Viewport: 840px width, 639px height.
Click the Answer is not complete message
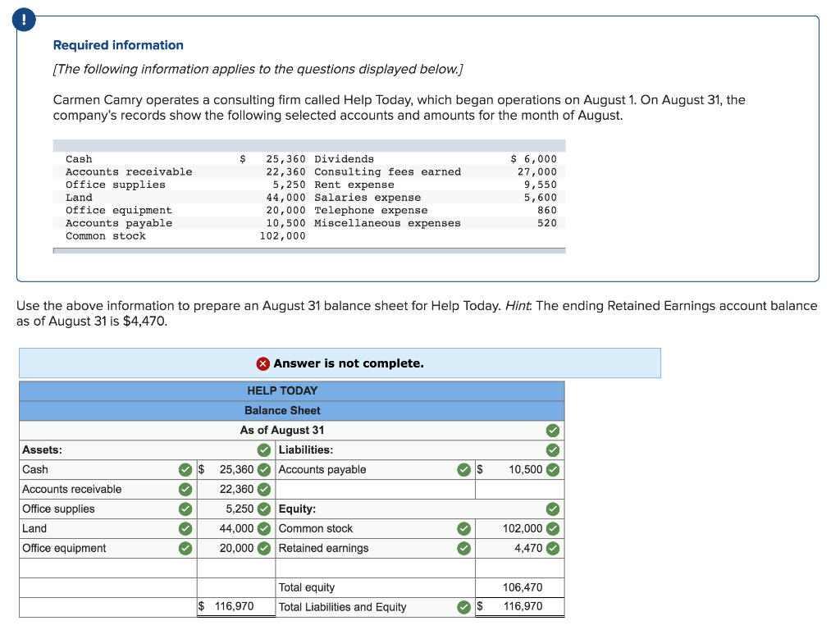point(349,363)
